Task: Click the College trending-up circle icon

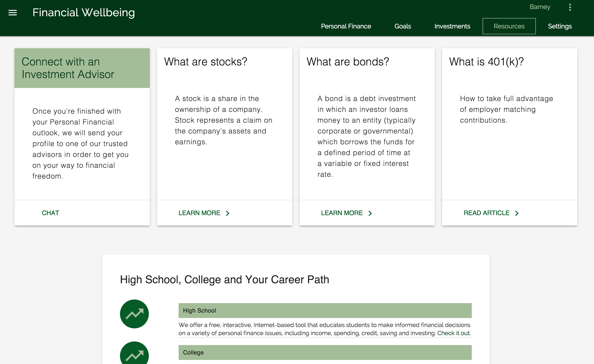Action: click(134, 354)
